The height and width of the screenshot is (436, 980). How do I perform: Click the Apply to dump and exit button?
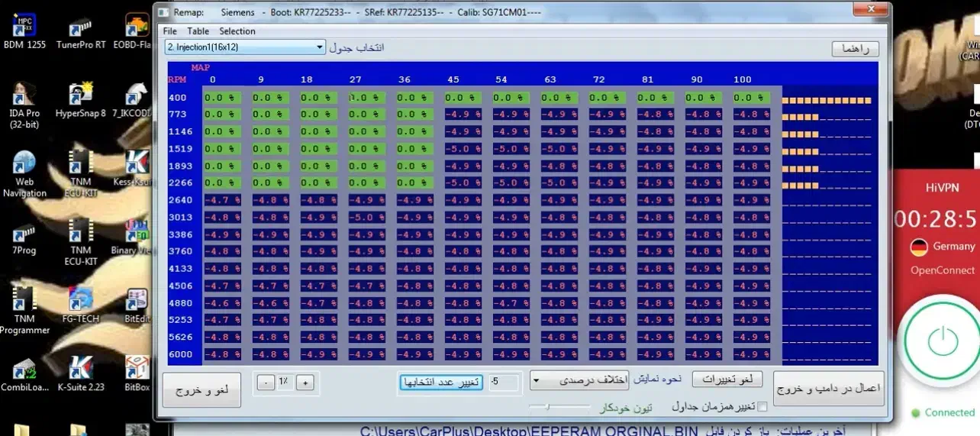(828, 388)
